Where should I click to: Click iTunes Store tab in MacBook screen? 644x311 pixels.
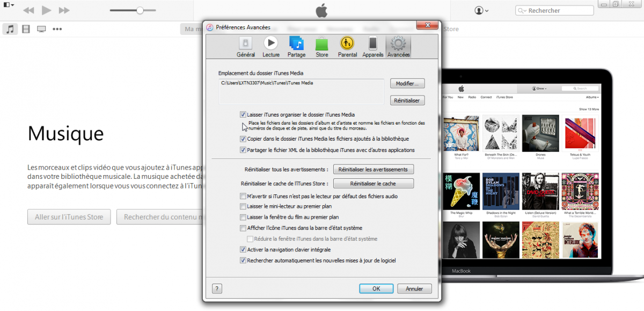(505, 97)
